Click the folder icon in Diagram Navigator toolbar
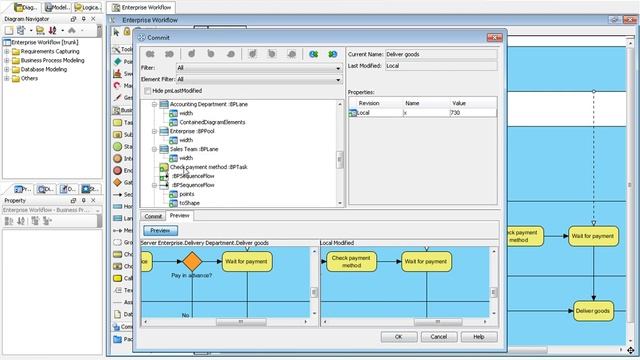This screenshot has width=640, height=360. pyautogui.click(x=40, y=30)
